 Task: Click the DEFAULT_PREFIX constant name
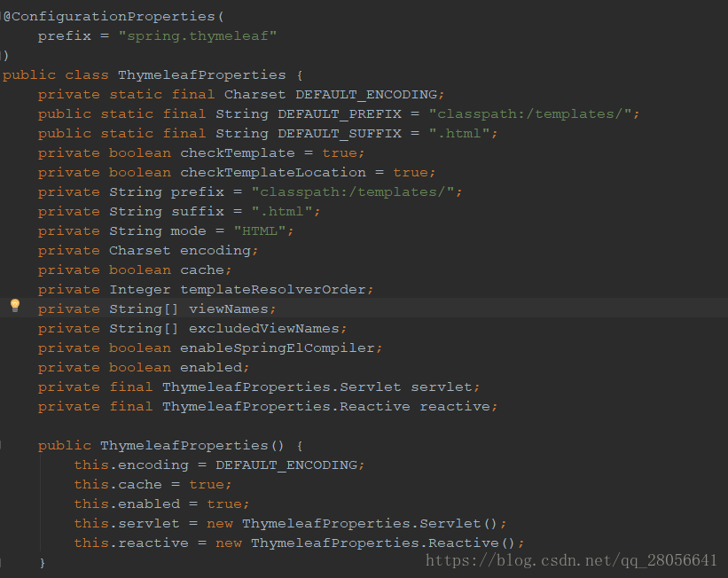pyautogui.click(x=339, y=114)
